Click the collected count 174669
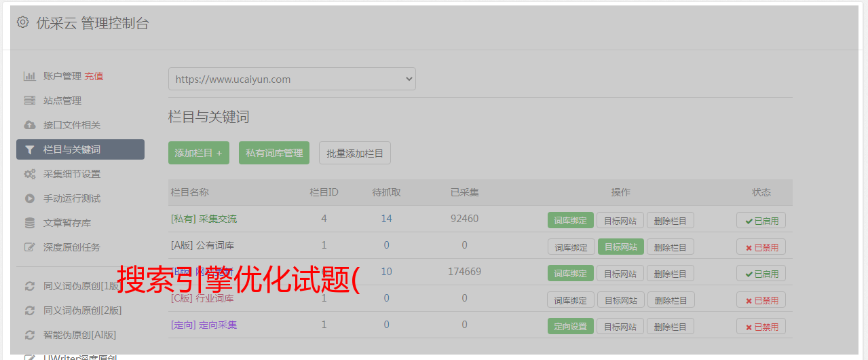Image resolution: width=868 pixels, height=360 pixels. coord(465,272)
